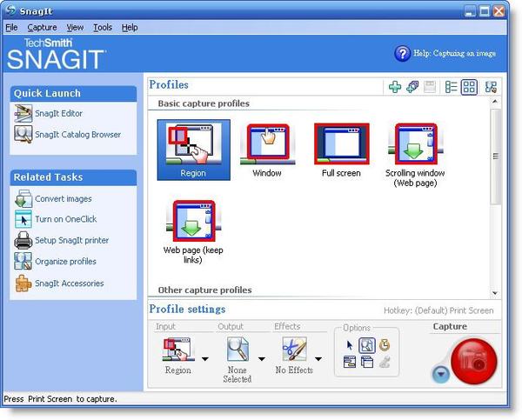Open Help: Capturing an image link
The image size is (522, 420).
[454, 53]
